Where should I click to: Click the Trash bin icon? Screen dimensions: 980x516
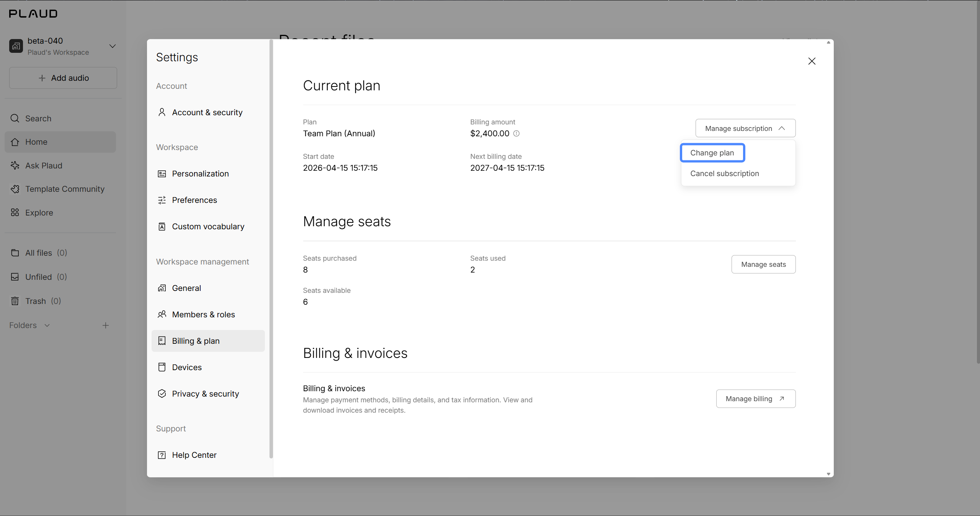[15, 301]
